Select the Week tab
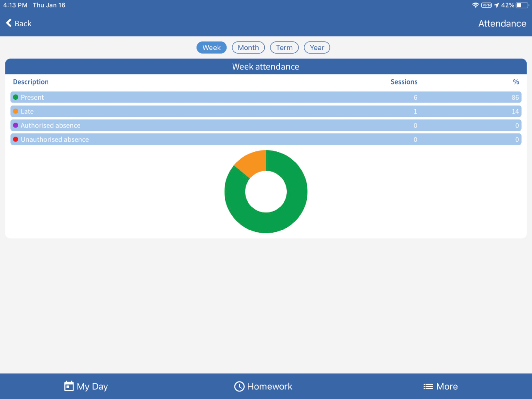Viewport: 532px width, 399px height. coord(211,48)
